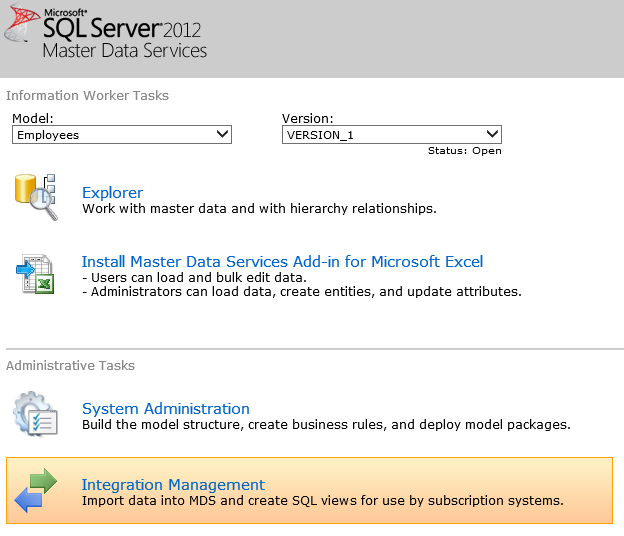Click the Integration Management arrows icon
This screenshot has width=624, height=536.
click(x=35, y=490)
